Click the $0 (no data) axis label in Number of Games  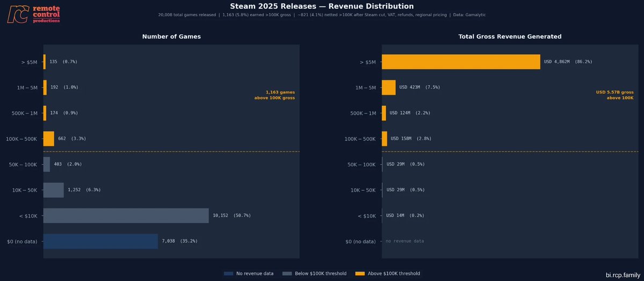coord(22,242)
